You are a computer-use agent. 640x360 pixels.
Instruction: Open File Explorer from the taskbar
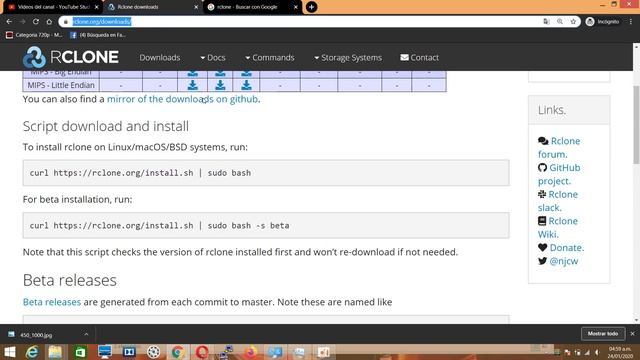[x=55, y=352]
